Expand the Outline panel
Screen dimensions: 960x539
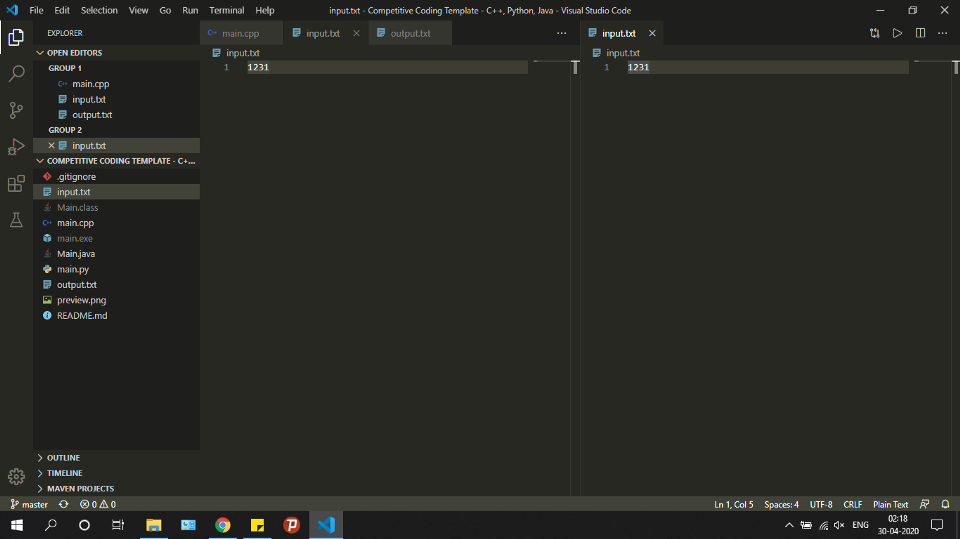point(63,458)
